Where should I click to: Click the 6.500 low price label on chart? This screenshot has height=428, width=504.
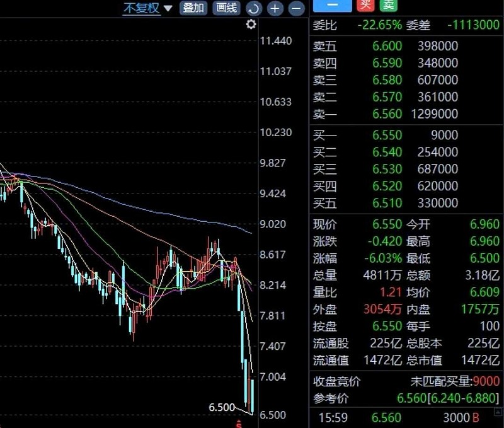222,408
